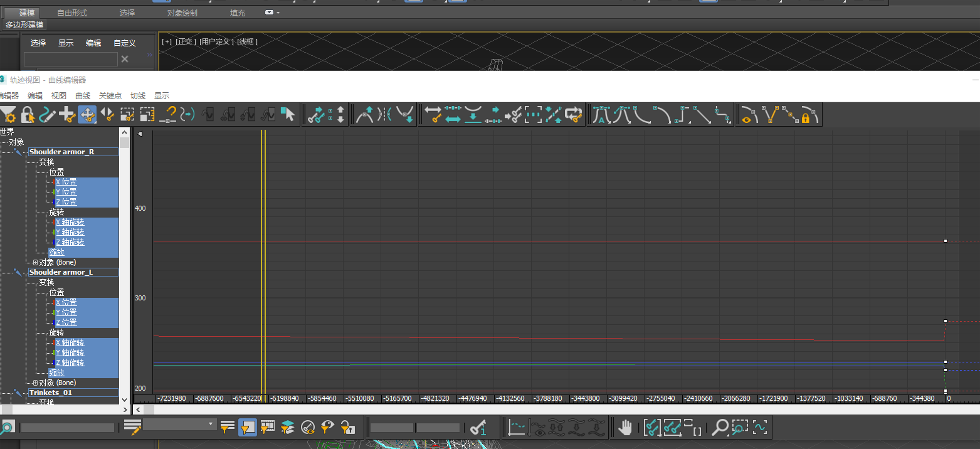Toggle the Filter Unlocked Attributes button
980x449 pixels.
[x=348, y=428]
